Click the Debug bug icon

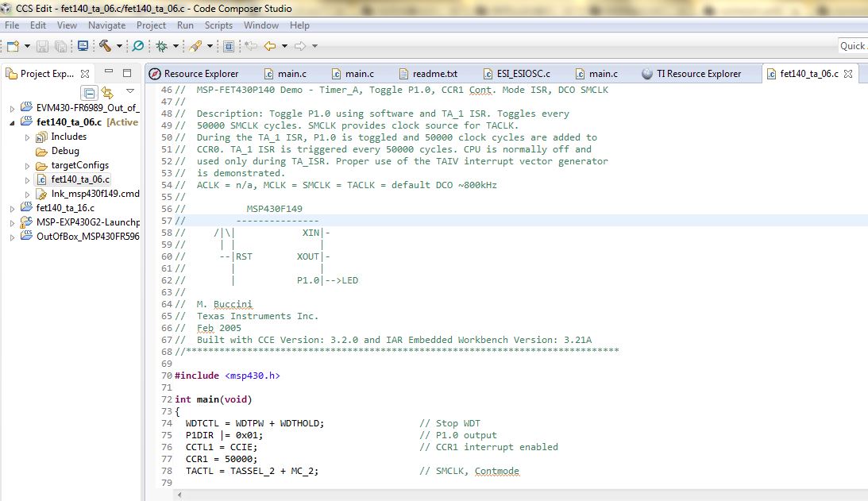point(162,46)
